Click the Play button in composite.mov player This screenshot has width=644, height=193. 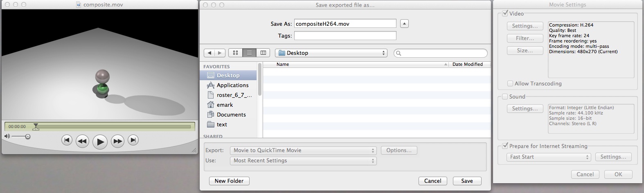[100, 141]
